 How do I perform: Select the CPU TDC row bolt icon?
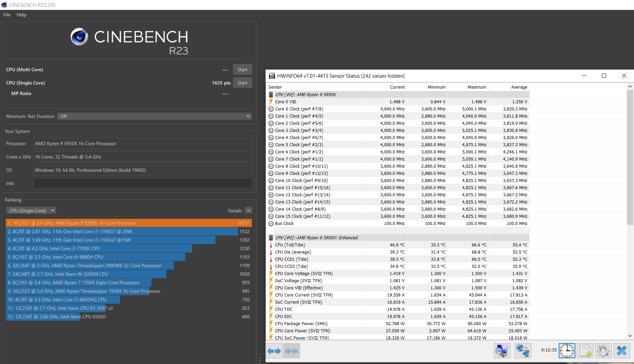271,309
